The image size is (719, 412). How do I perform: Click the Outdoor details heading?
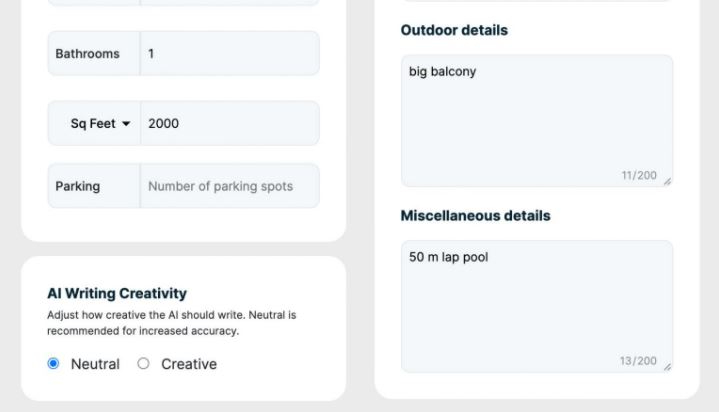454,30
